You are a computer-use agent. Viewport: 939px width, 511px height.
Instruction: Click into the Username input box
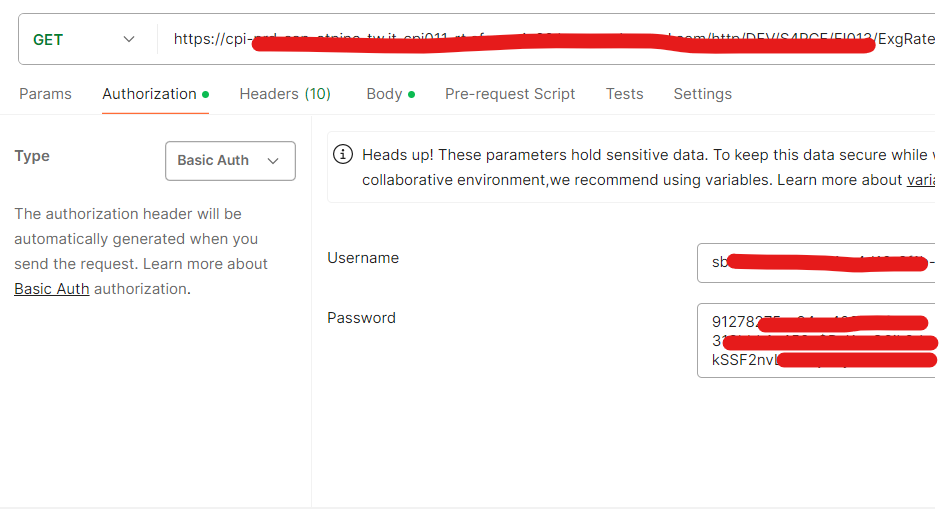tap(815, 263)
